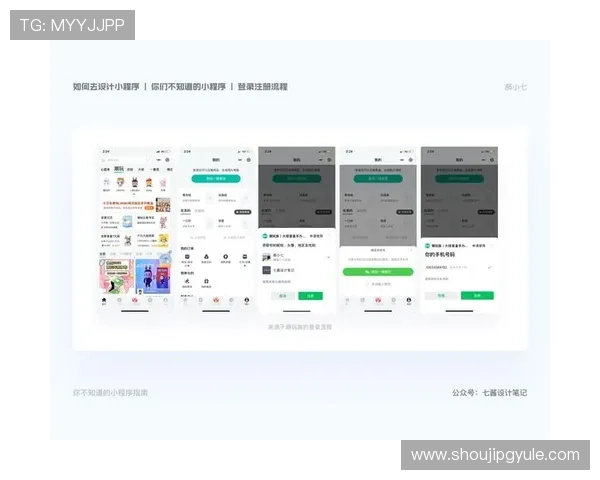Tap the headset customer service icon on the second phone
This screenshot has width=600, height=480.
pyautogui.click(x=206, y=281)
